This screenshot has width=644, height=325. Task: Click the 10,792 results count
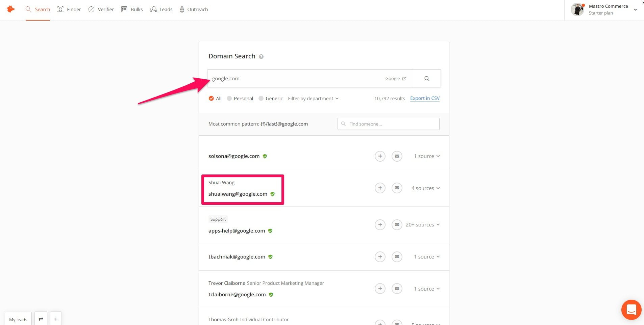coord(390,99)
